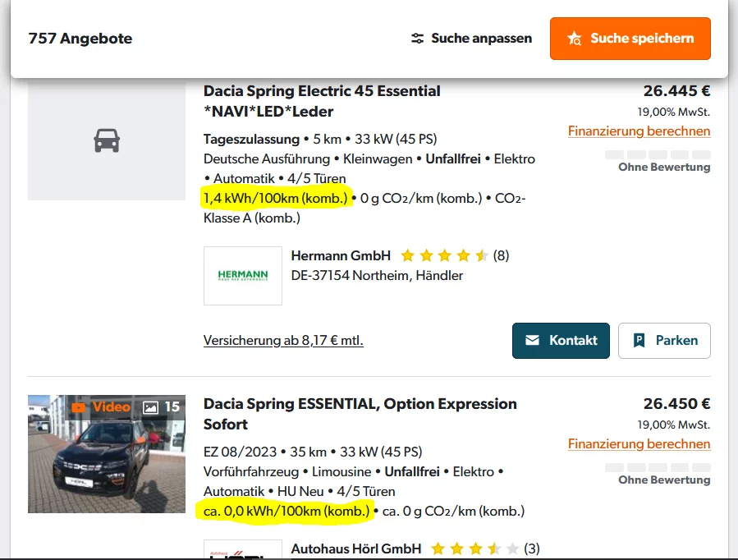Open Versicherung ab 8,17 € mtl. link
The width and height of the screenshot is (738, 560).
[x=283, y=340]
